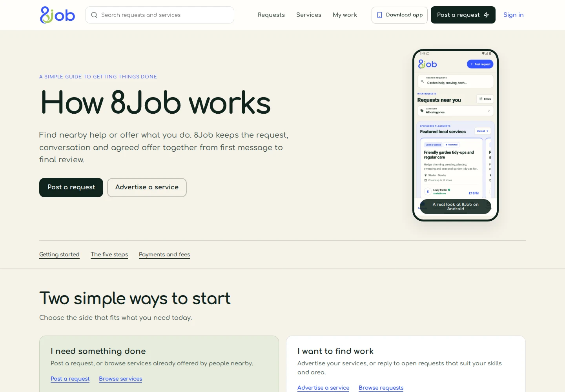Click the Post a request link in card
Screen dimensions: 565x392
point(70,379)
